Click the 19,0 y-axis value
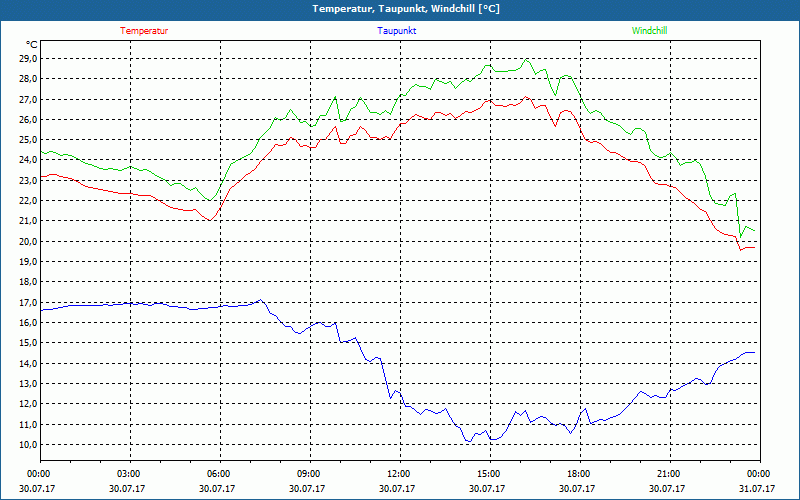Viewport: 800px width, 500px height. [28, 261]
